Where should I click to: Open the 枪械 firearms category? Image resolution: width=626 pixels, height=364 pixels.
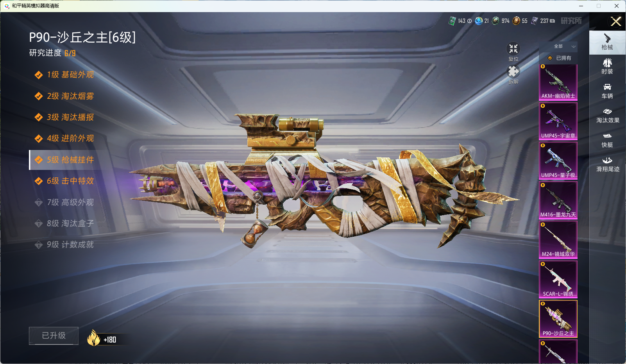pos(607,42)
